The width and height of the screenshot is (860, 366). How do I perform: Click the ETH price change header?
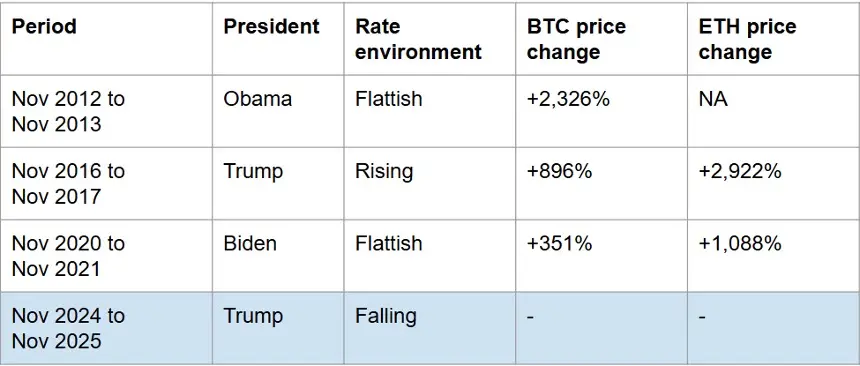[773, 38]
